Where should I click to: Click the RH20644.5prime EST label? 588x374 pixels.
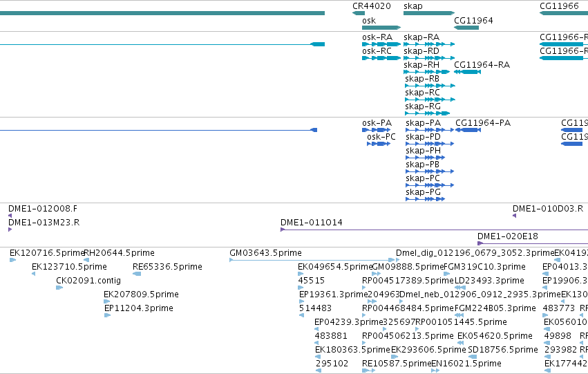coord(119,253)
